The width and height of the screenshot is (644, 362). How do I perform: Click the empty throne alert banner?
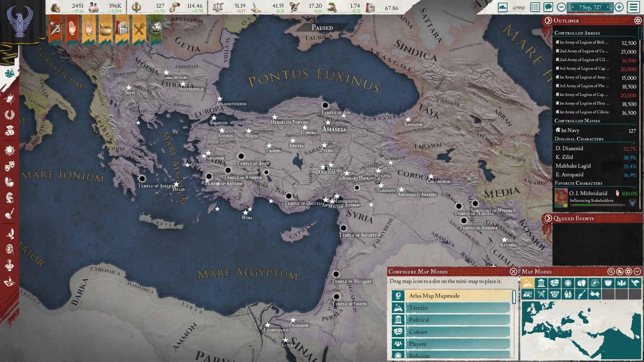[122, 30]
